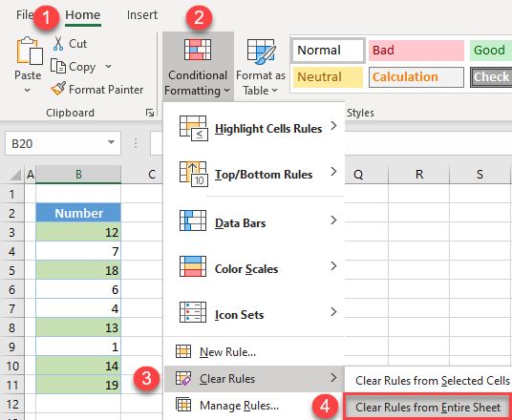The image size is (512, 420).
Task: Open the Home ribbon tab
Action: [83, 15]
